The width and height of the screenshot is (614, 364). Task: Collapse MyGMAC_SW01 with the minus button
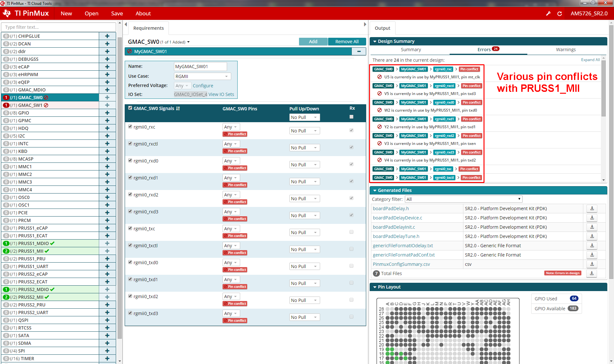[359, 51]
